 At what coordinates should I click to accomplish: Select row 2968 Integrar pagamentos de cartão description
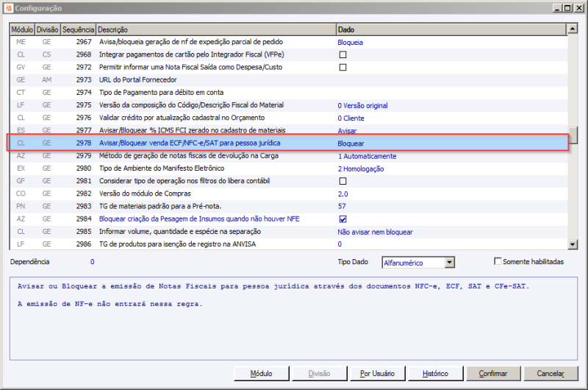point(192,54)
